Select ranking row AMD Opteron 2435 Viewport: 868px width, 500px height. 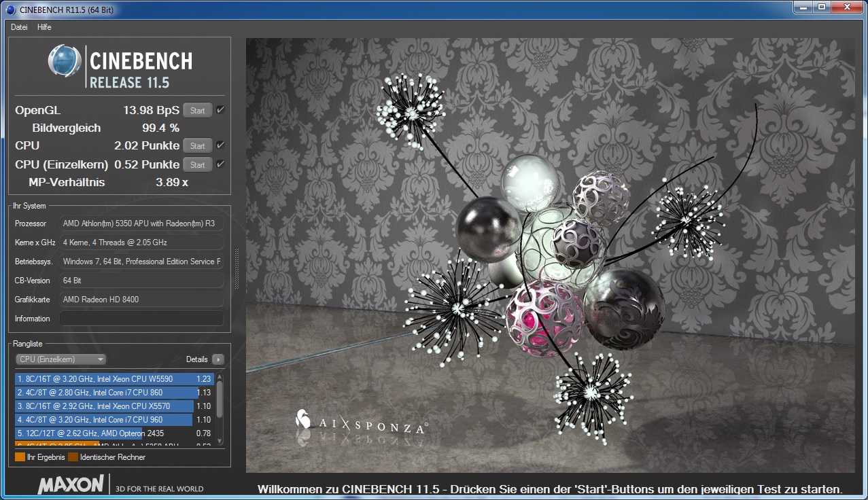click(114, 433)
